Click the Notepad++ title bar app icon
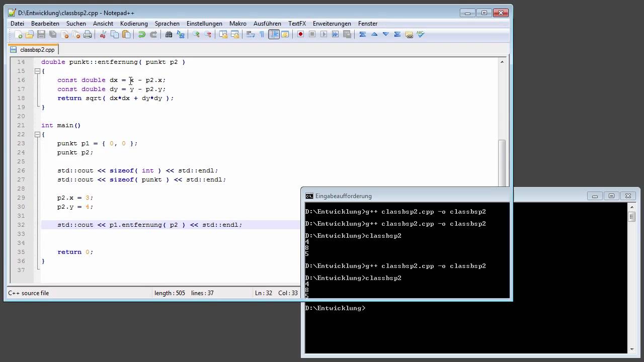The height and width of the screenshot is (362, 644). pyautogui.click(x=12, y=13)
